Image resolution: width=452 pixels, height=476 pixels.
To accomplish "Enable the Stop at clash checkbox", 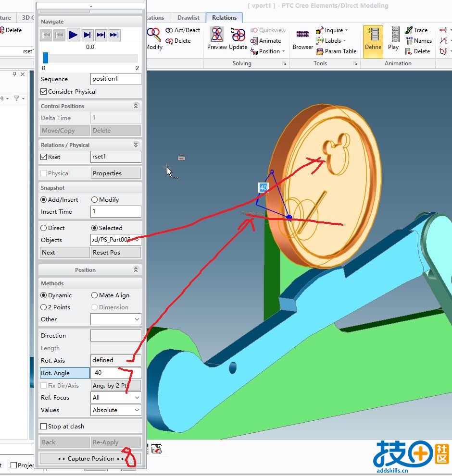I will click(x=44, y=426).
